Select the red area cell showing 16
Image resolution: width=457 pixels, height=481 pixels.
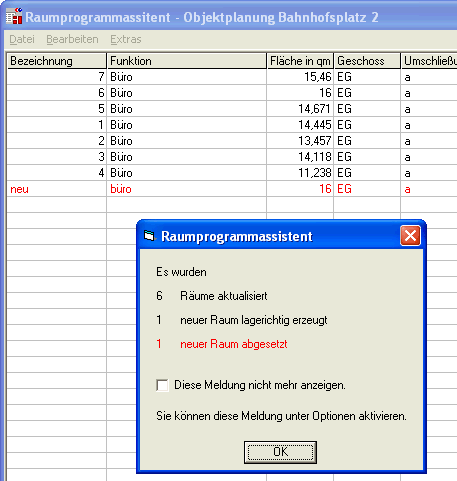pyautogui.click(x=300, y=189)
